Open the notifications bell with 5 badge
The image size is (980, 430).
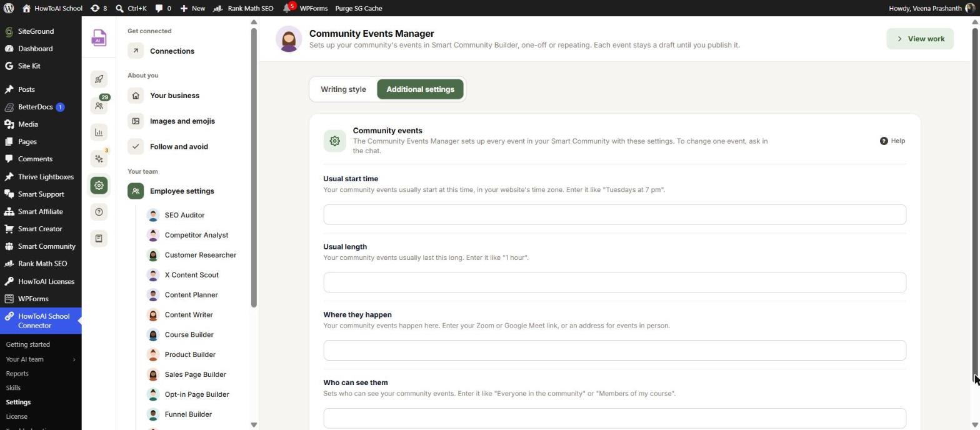[287, 8]
